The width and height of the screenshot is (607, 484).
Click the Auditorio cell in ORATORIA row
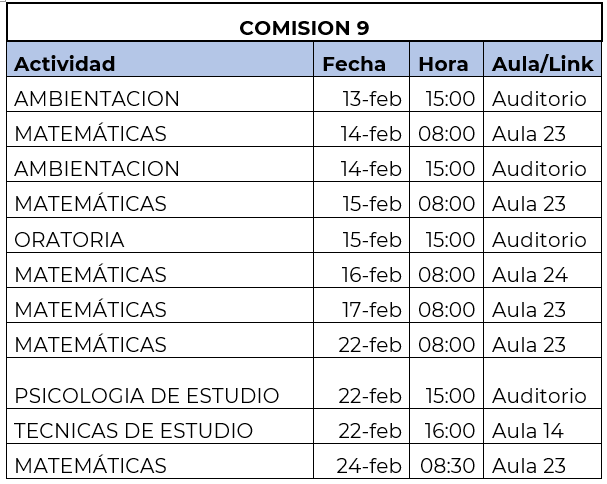539,240
